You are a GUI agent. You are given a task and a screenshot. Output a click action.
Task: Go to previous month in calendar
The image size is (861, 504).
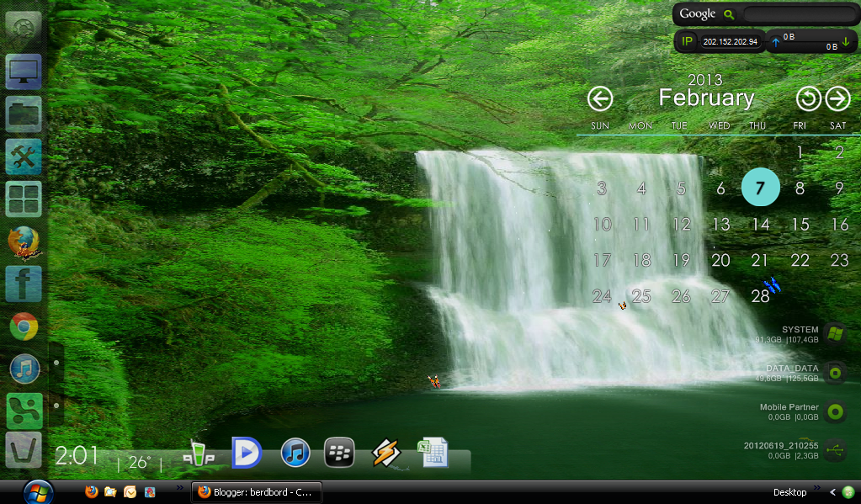(x=599, y=99)
